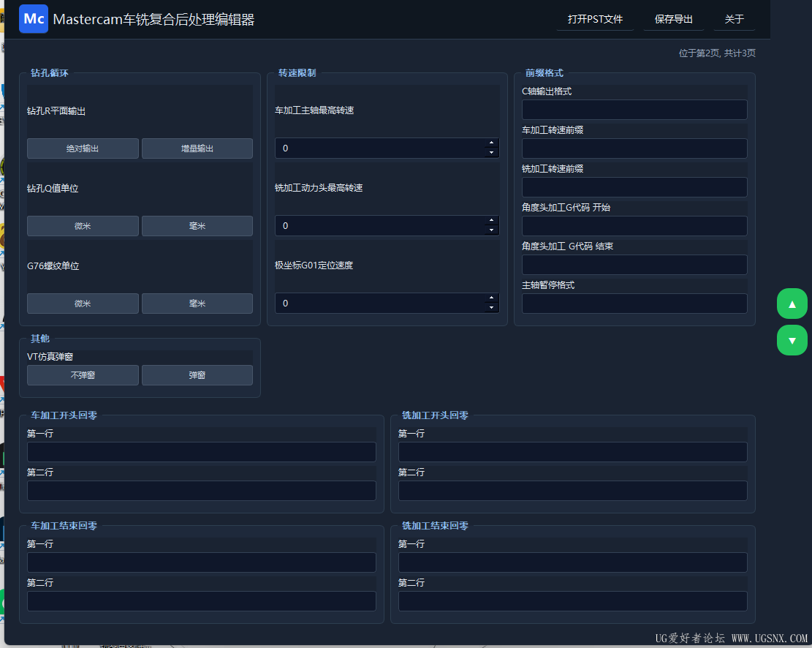Choose 毫米 for G76螺纹单位
The height and width of the screenshot is (648, 812).
tap(197, 304)
